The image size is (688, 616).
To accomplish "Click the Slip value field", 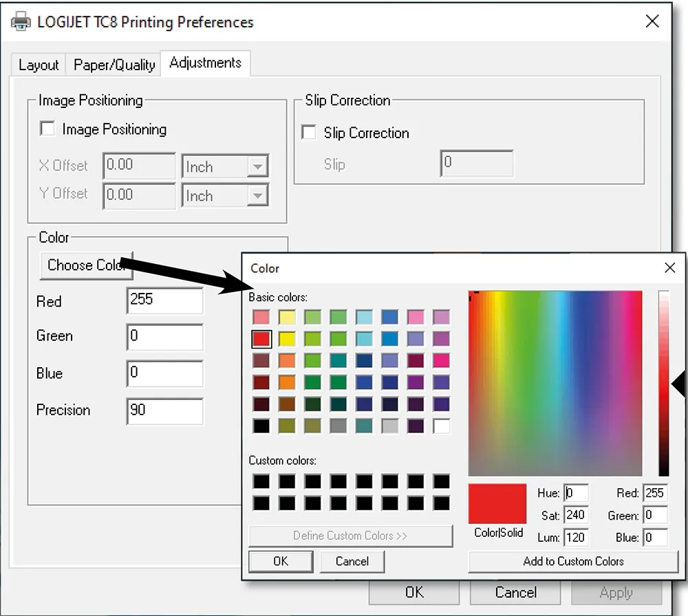I will 477,163.
